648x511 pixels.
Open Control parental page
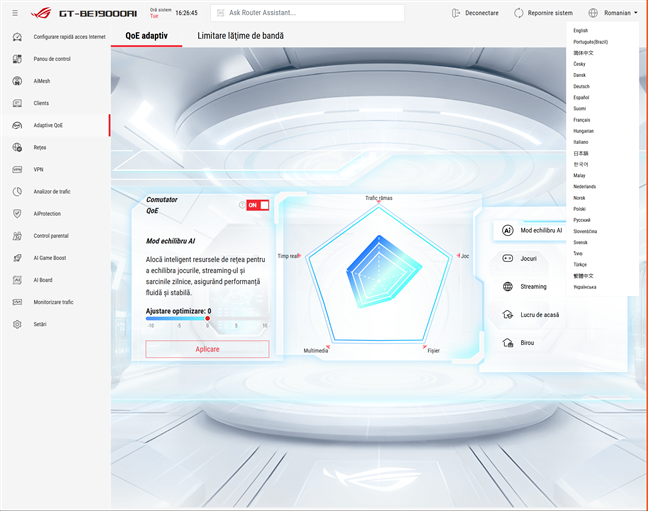pyautogui.click(x=51, y=235)
